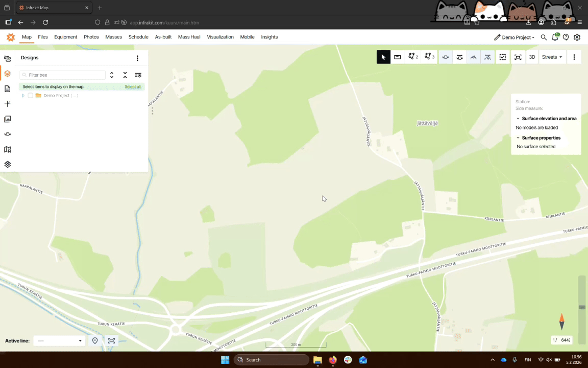
Task: Open the Mass Haul tab
Action: pyautogui.click(x=189, y=37)
